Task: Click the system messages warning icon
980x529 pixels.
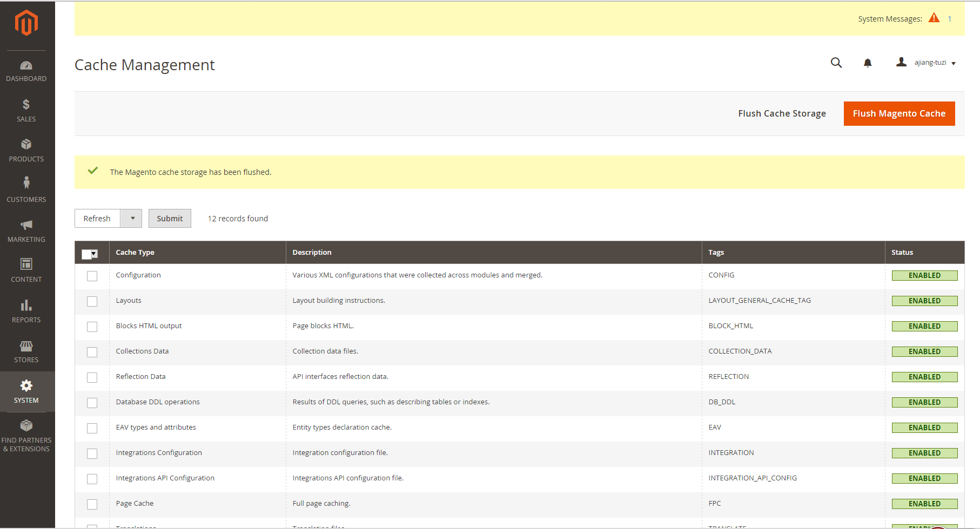Action: click(x=934, y=18)
